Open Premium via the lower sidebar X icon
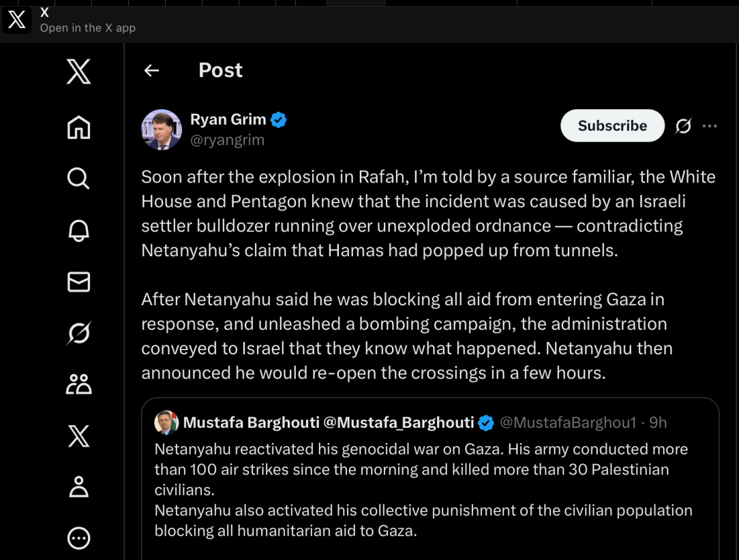The image size is (739, 560). [78, 436]
